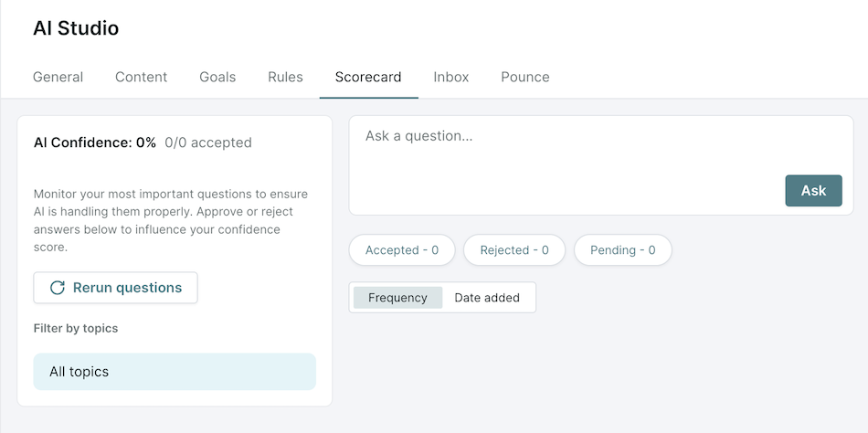Click the circular rerun arrow icon

tap(58, 288)
